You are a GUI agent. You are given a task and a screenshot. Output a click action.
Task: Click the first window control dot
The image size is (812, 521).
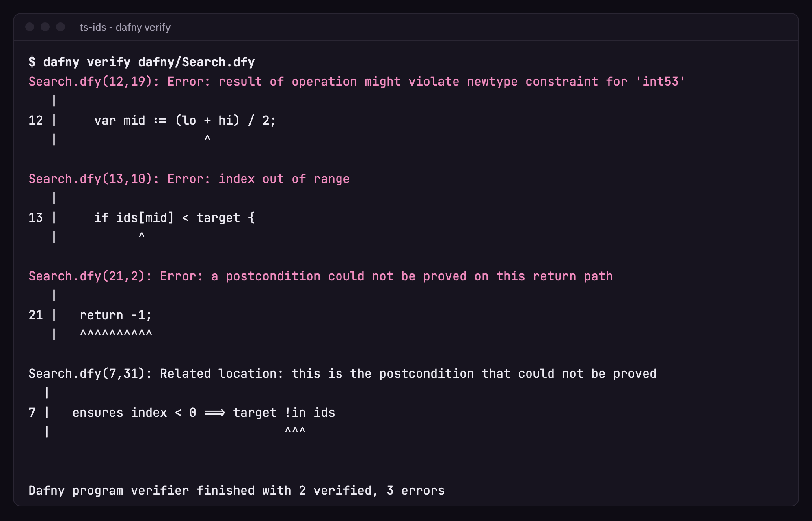tap(30, 27)
